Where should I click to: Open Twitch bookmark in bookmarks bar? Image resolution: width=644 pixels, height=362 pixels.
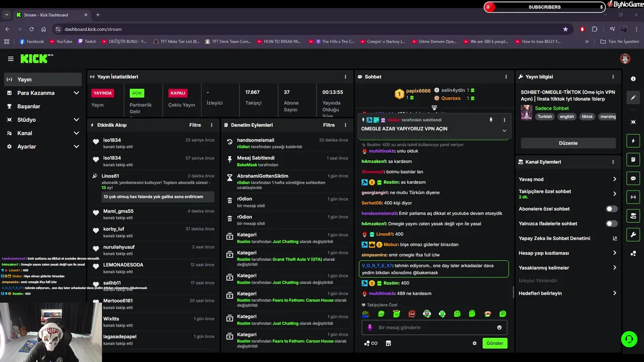87,42
